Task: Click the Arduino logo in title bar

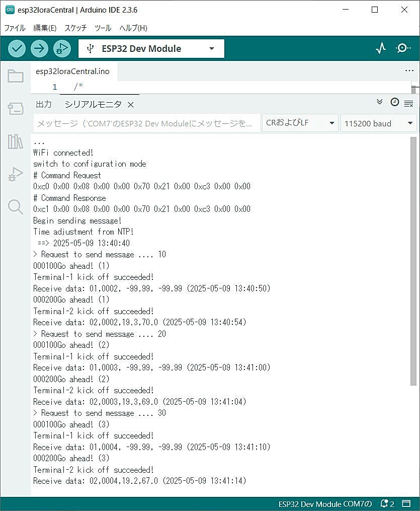Action: coord(10,10)
